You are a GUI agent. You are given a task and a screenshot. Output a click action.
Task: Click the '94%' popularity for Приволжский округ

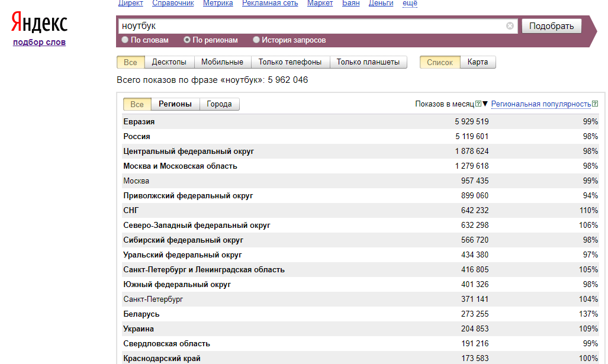coord(591,195)
